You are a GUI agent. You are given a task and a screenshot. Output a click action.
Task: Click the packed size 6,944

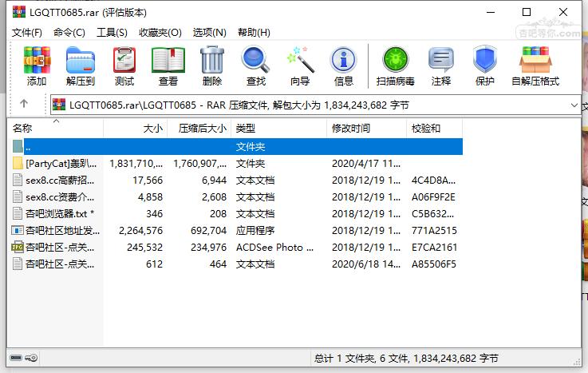(x=214, y=181)
